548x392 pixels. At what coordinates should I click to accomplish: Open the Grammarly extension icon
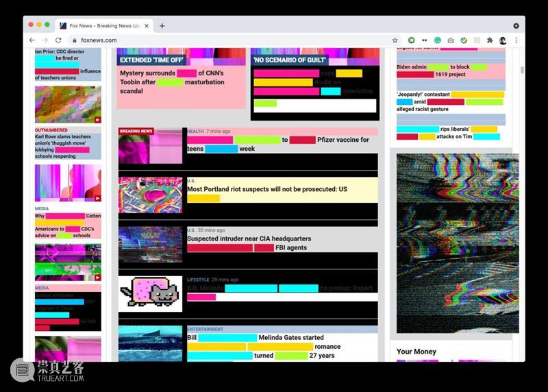(438, 40)
